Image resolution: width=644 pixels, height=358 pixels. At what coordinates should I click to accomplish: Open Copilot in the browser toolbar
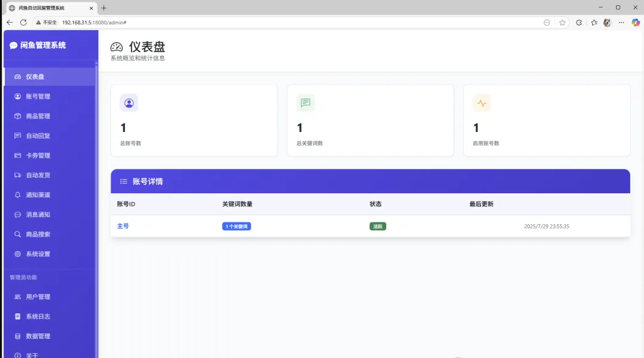[634, 22]
